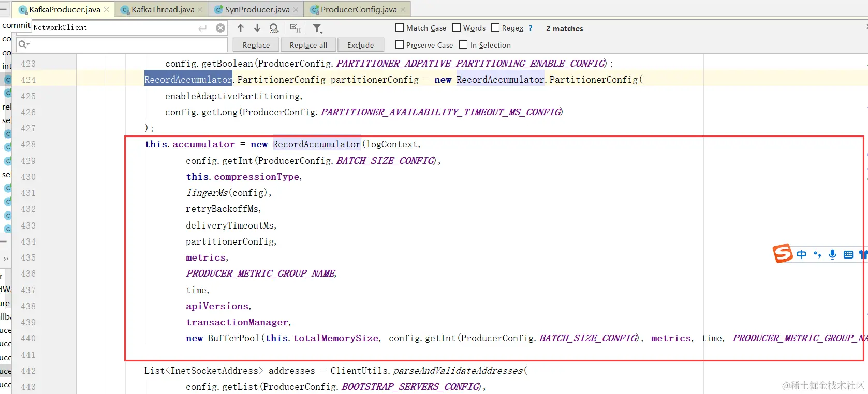The image size is (868, 394).
Task: Click line number 440 in gutter
Action: (x=28, y=338)
